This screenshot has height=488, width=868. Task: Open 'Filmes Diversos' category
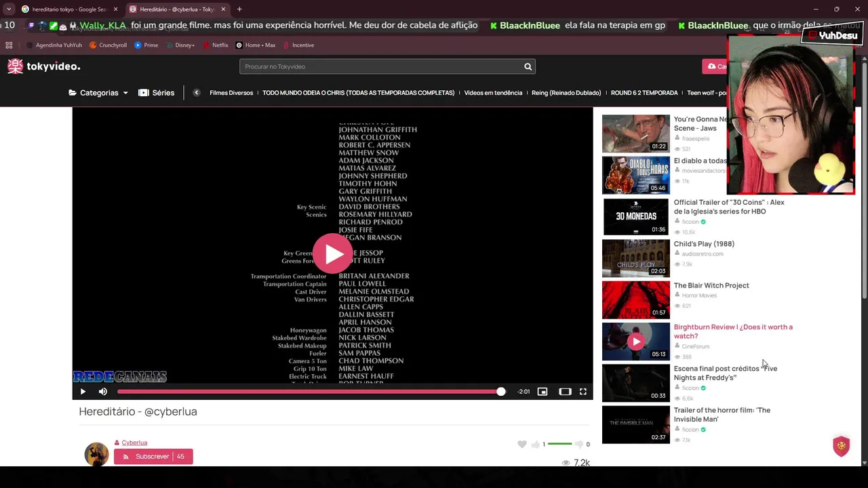231,93
